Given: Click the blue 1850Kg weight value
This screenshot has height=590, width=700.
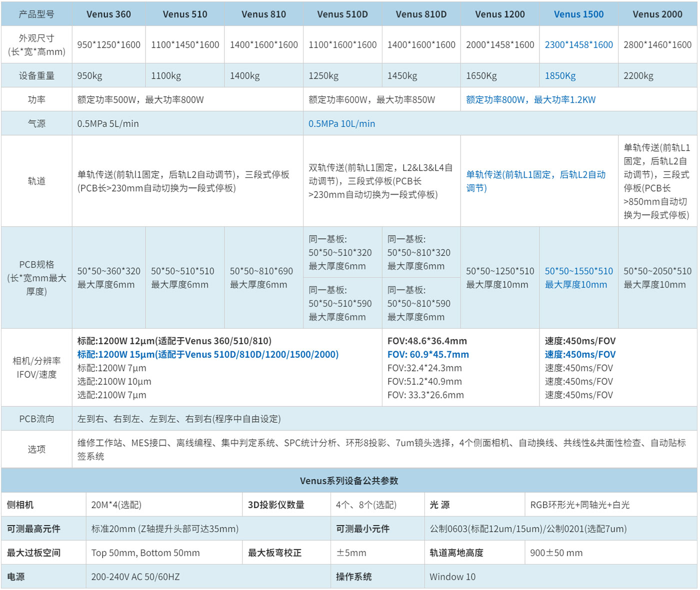Looking at the screenshot, I should 560,76.
